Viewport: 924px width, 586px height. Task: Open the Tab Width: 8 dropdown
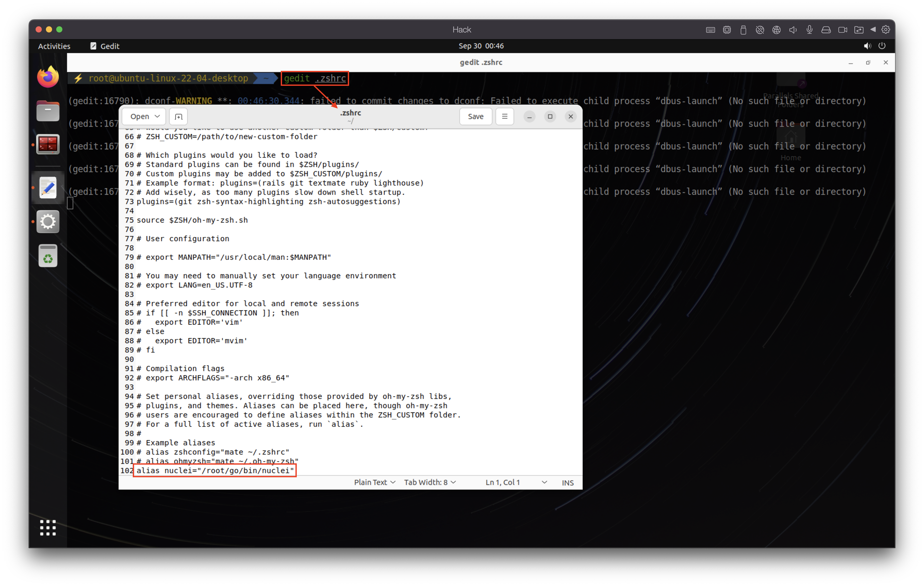[x=430, y=482]
